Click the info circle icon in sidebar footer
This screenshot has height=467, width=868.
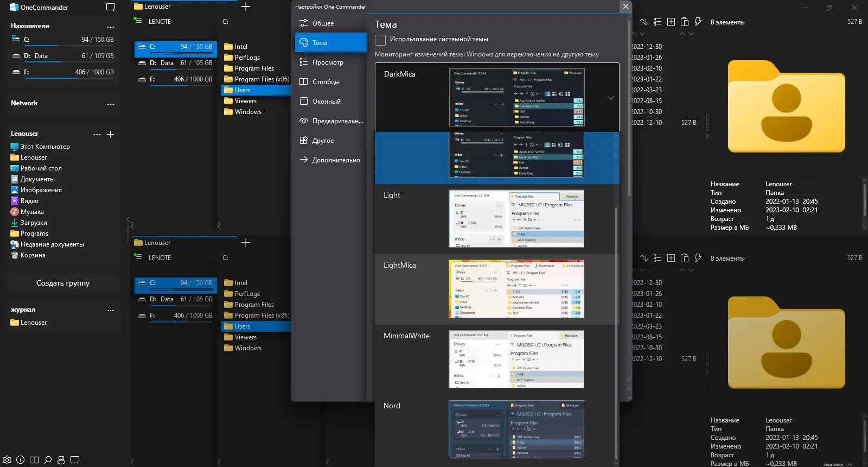click(x=21, y=460)
